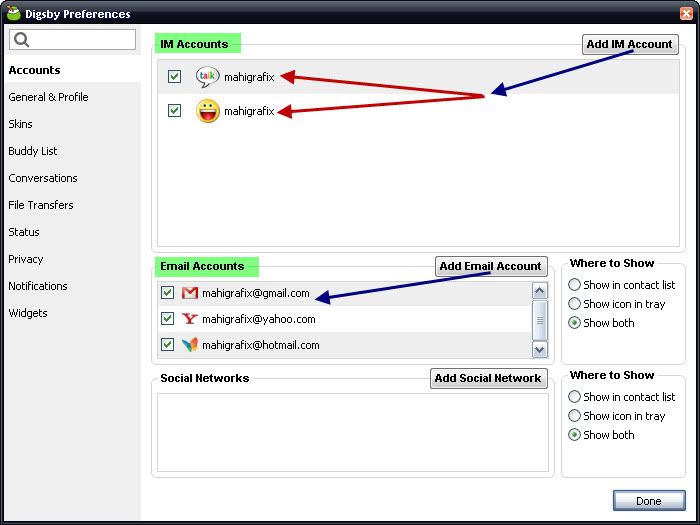Click the Yahoo Messenger smiley icon

208,111
